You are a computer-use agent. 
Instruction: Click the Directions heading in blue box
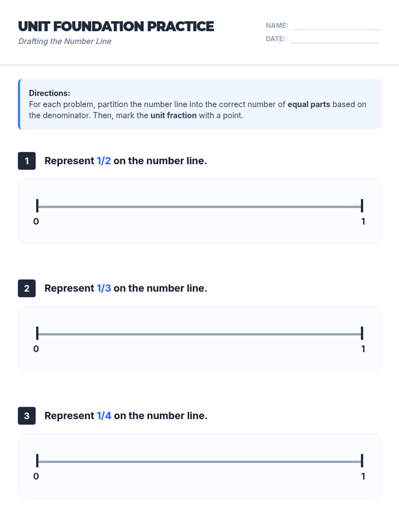pyautogui.click(x=50, y=93)
